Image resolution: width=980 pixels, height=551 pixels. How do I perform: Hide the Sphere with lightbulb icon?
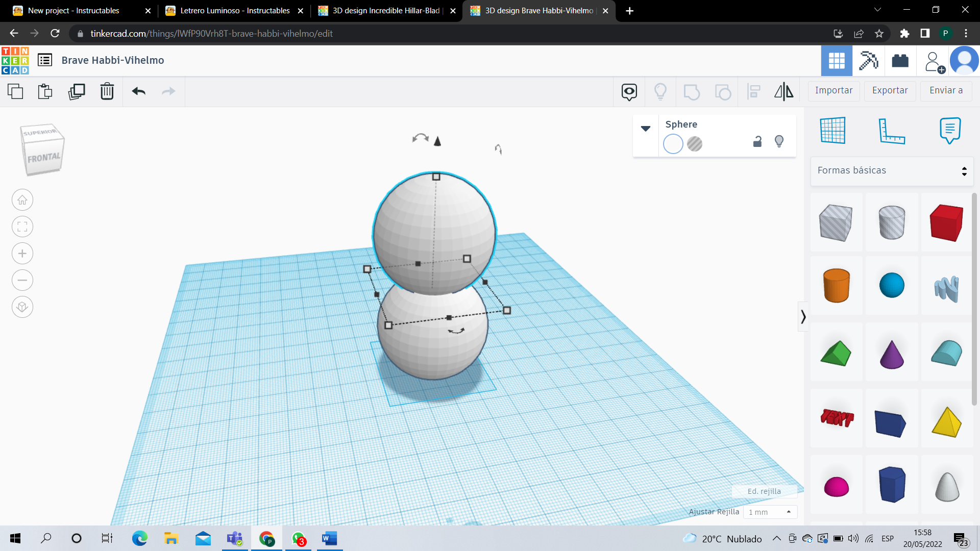point(779,142)
